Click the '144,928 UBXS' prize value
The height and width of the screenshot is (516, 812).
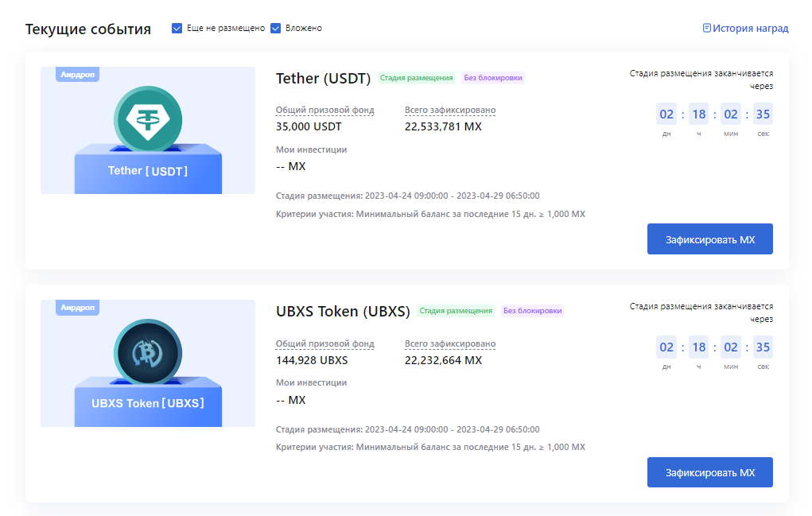point(312,360)
